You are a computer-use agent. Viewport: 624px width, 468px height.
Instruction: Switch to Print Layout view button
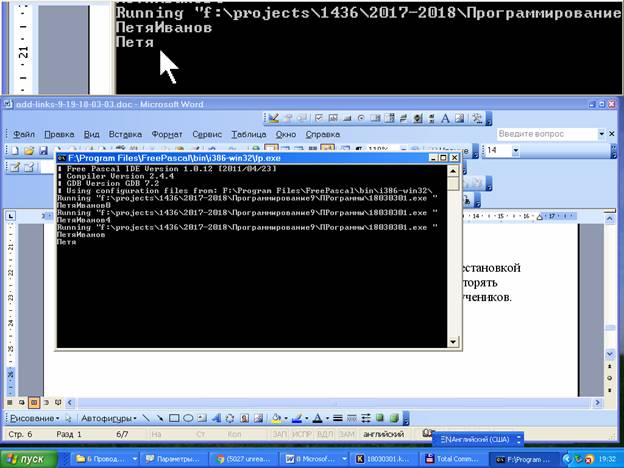coord(34,403)
